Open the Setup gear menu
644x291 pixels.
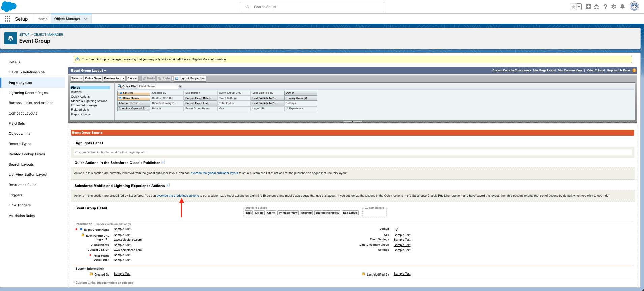point(614,7)
